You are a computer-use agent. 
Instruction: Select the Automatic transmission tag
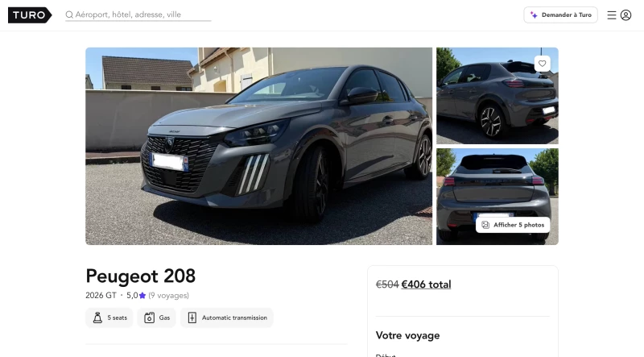pyautogui.click(x=227, y=318)
